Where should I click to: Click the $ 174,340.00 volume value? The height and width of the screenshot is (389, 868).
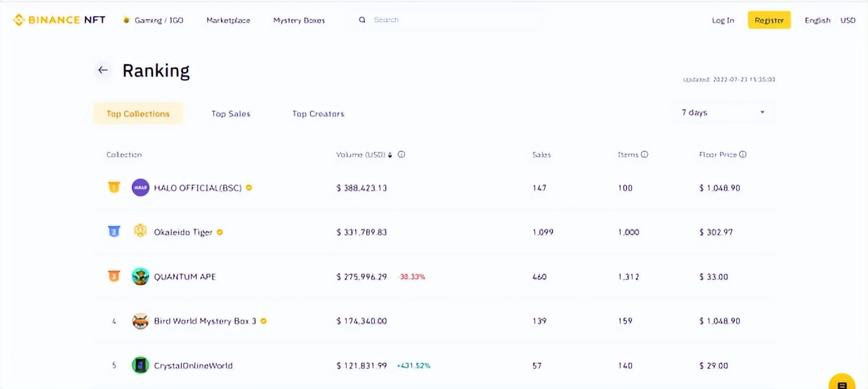pos(361,321)
